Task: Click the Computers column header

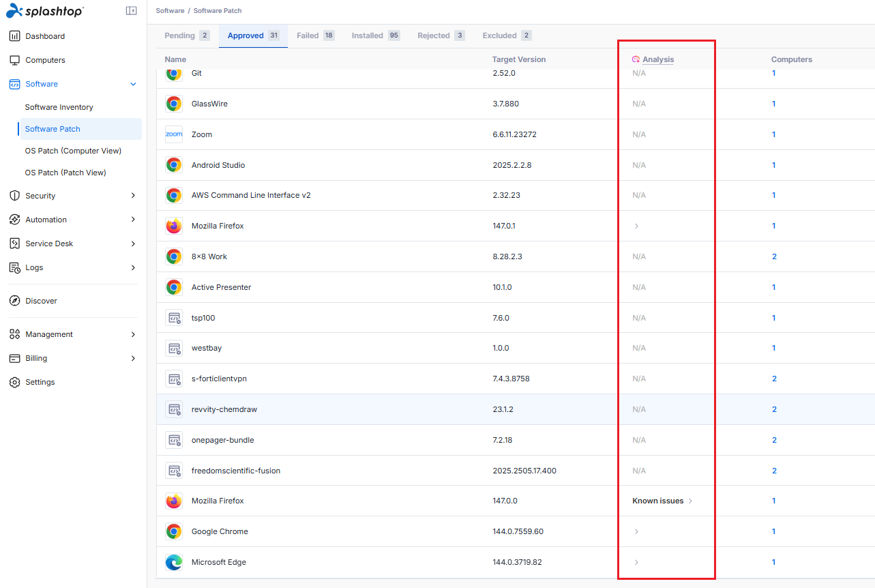Action: [x=792, y=59]
